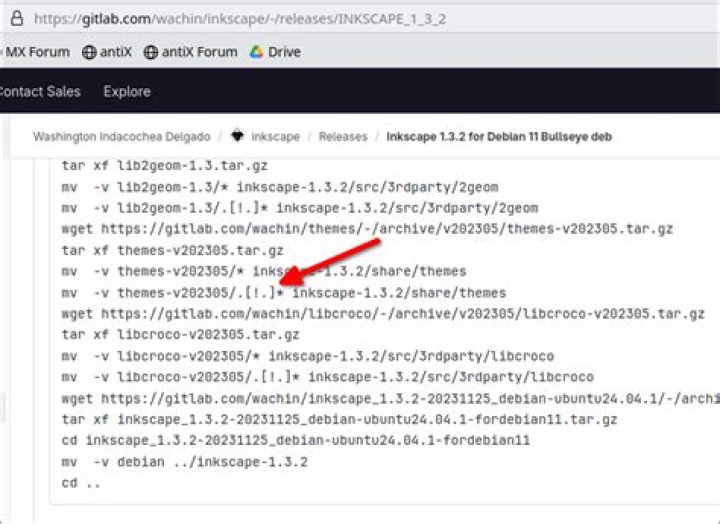Click the 'tar xf libcroco-v202305.tar.gz' line

pos(180,335)
